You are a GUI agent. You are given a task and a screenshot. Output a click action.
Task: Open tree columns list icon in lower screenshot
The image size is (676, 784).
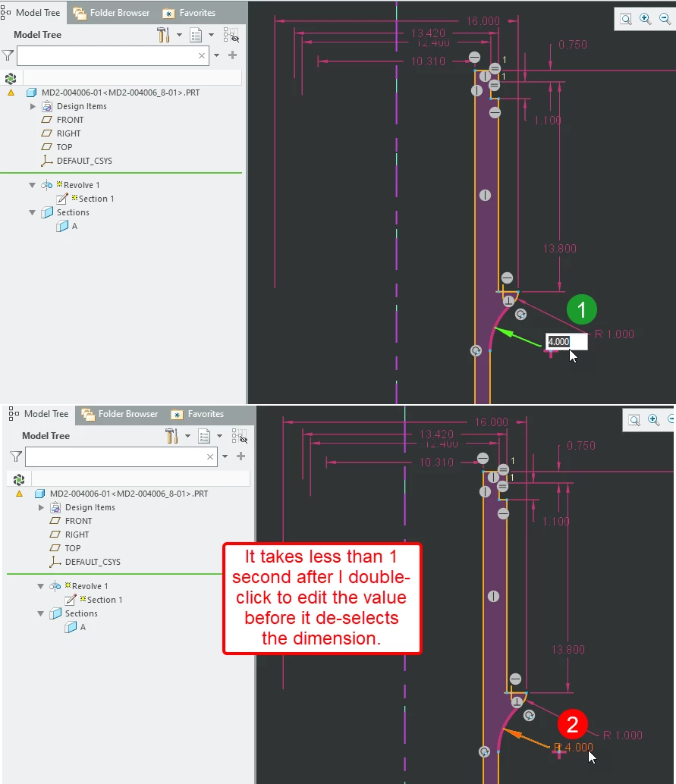click(x=204, y=436)
